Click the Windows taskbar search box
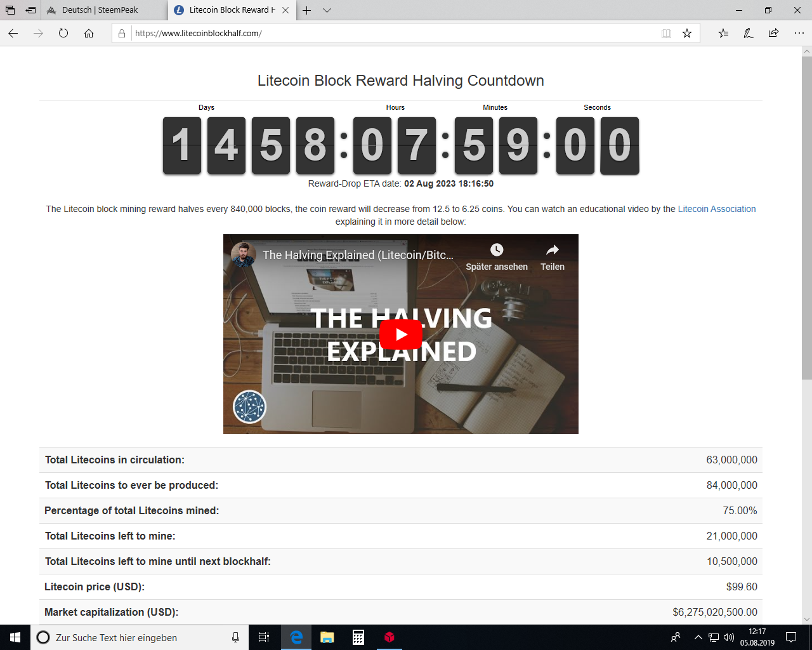Screen dimensions: 812x650 tap(140, 637)
